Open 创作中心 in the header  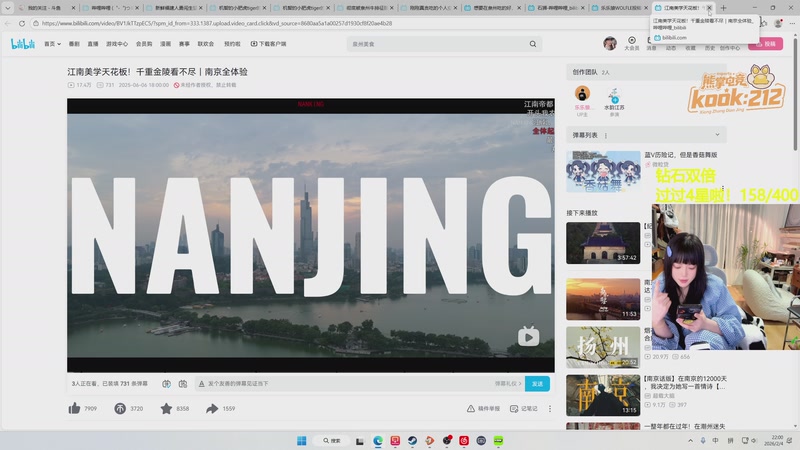coord(730,47)
